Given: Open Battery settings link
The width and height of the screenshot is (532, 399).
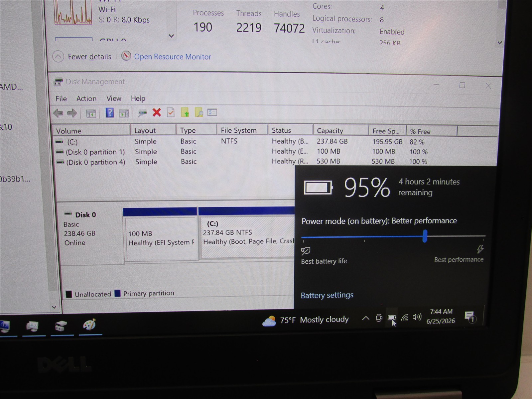Looking at the screenshot, I should 327,295.
